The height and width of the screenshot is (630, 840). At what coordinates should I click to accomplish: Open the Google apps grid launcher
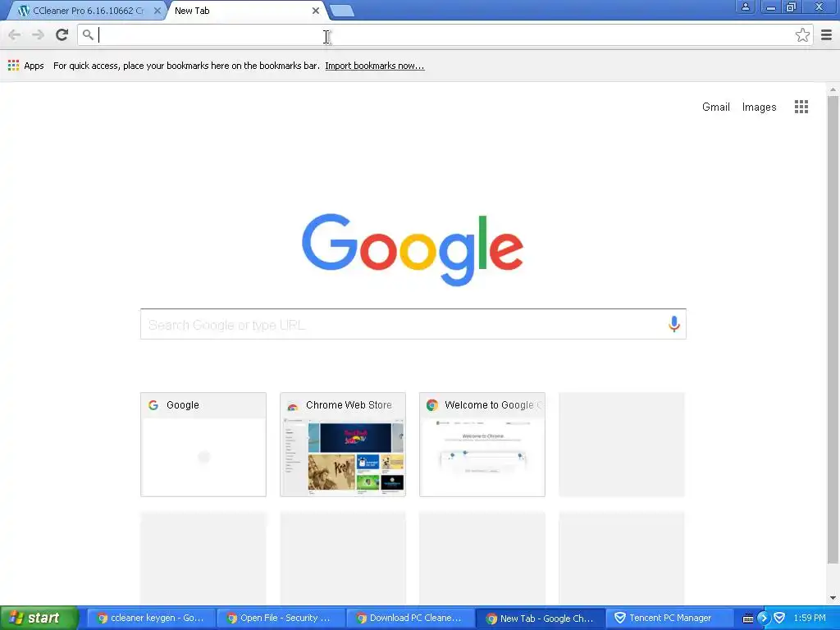pos(801,107)
